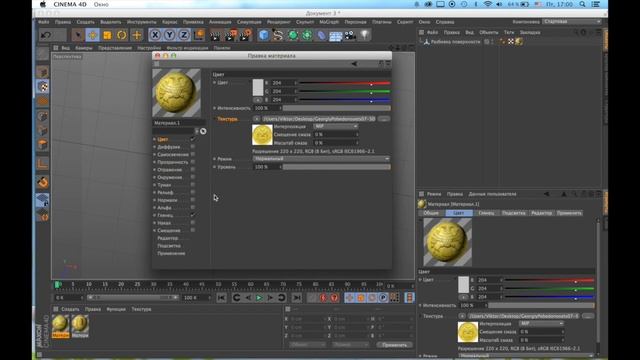Viewport: 640px width, 360px height.
Task: Open Интерполяция MIP dropdown in material editor
Action: tap(336, 126)
